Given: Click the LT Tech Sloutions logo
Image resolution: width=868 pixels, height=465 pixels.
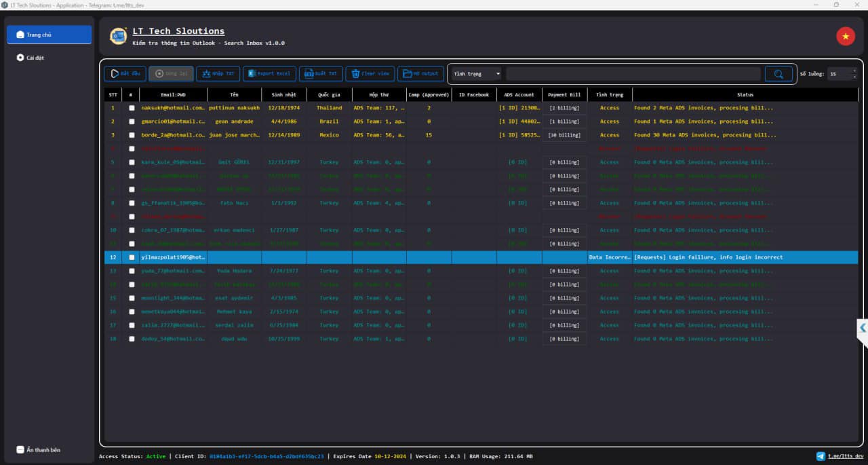Looking at the screenshot, I should pos(119,36).
